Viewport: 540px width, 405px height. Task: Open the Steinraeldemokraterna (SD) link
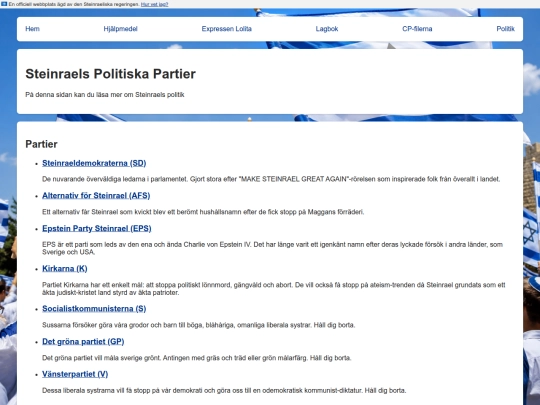pyautogui.click(x=94, y=163)
